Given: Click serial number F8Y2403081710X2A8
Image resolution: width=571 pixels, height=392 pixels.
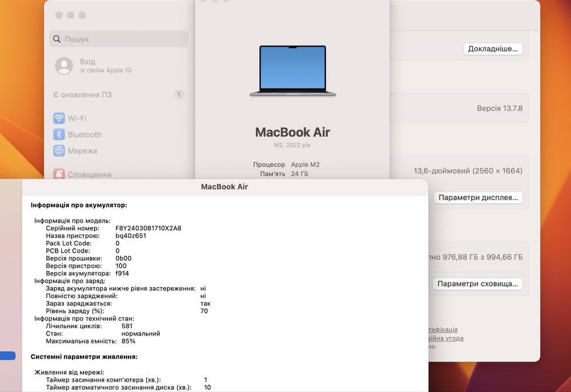Looking at the screenshot, I should 148,228.
